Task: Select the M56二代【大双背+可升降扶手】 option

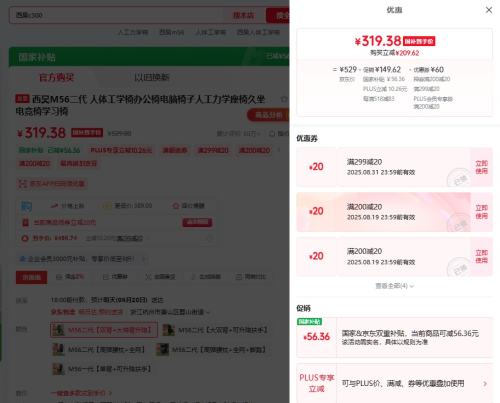Action: tap(215, 330)
